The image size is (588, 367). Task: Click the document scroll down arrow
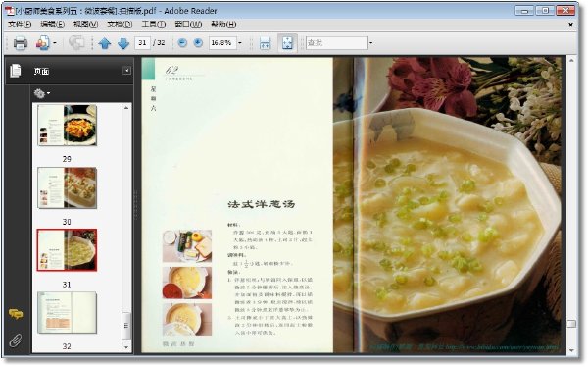571,350
